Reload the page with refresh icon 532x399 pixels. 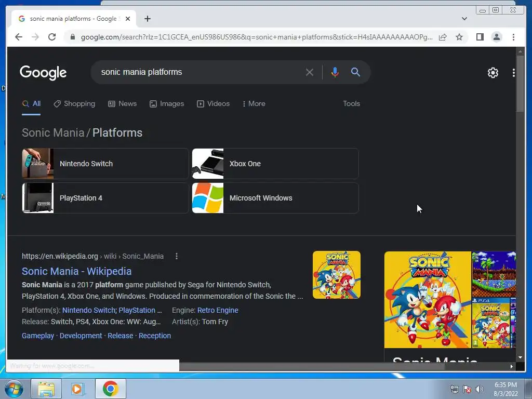(x=52, y=37)
